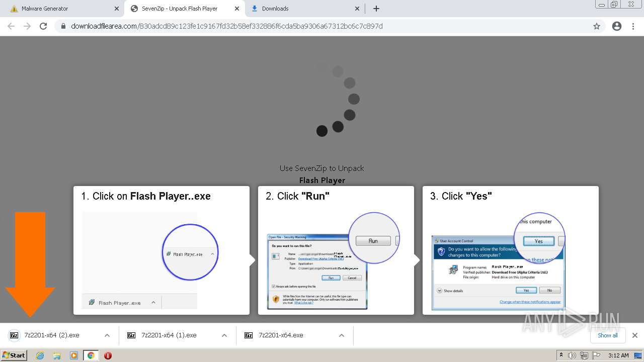Open red security icon on taskbar
The height and width of the screenshot is (362, 644).
click(108, 355)
